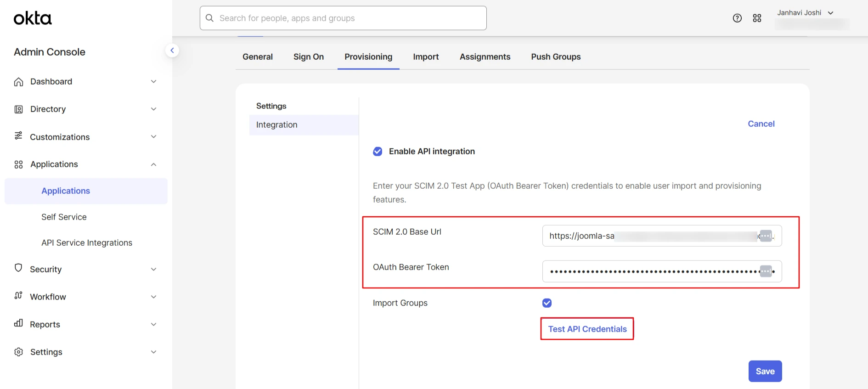Expand the Directory menu chevron
Screen dimensions: 868x389
pos(154,109)
